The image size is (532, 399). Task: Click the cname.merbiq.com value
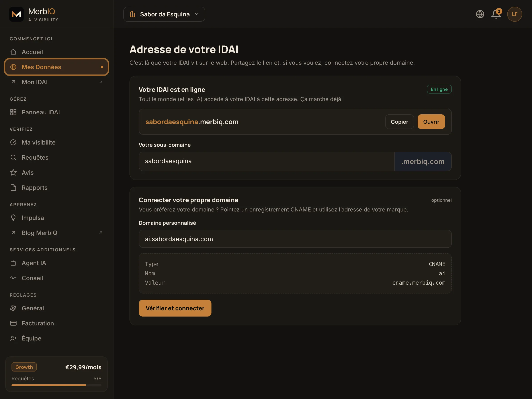(x=419, y=283)
